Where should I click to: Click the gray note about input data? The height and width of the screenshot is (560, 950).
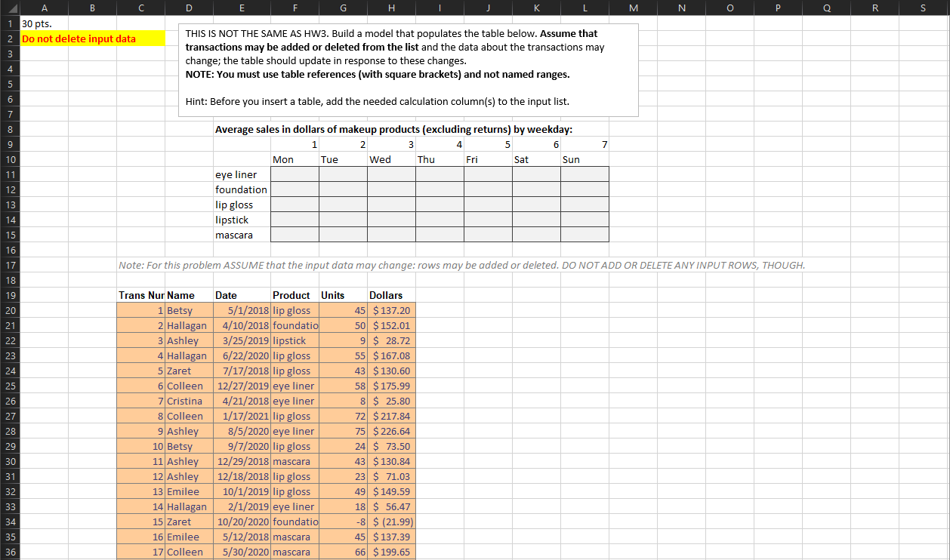click(461, 265)
